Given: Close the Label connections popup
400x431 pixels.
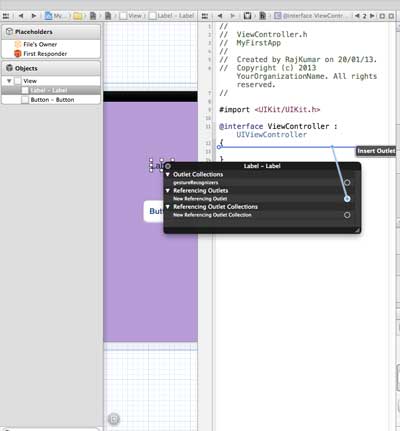Looking at the screenshot, I should pos(168,166).
